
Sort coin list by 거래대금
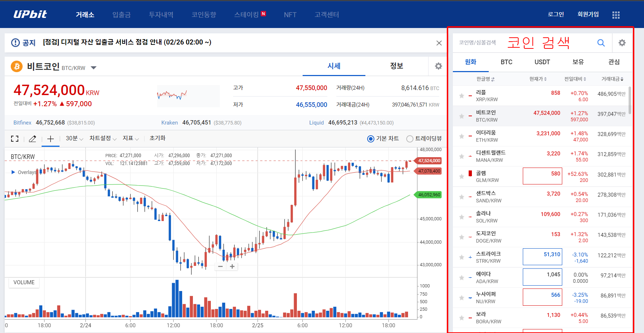(612, 79)
